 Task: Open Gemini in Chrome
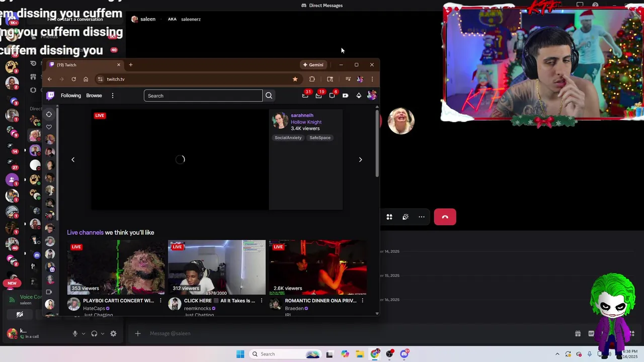(x=313, y=65)
